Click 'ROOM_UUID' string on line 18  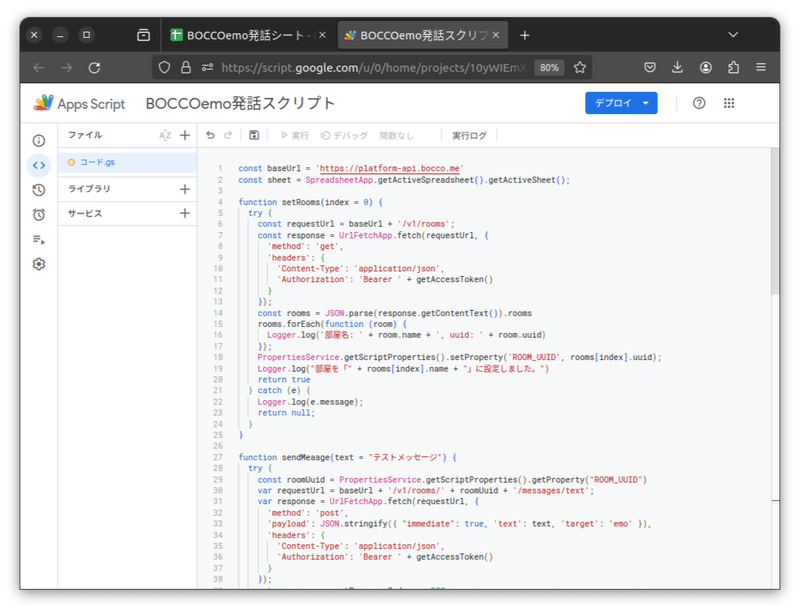pyautogui.click(x=534, y=357)
